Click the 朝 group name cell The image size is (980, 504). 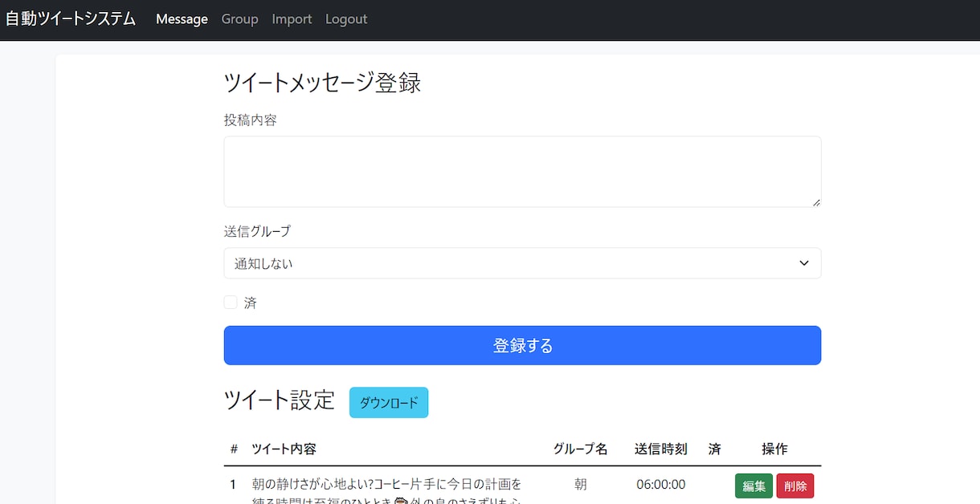click(x=580, y=484)
